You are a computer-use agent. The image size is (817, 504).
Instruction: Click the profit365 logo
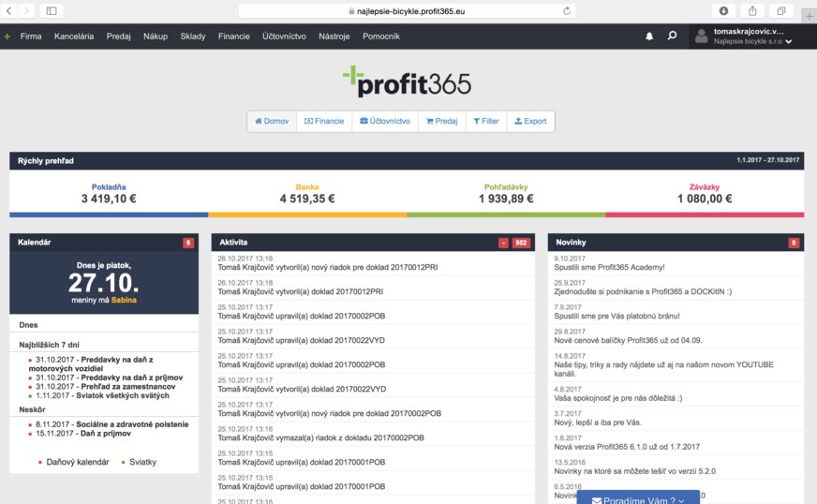pyautogui.click(x=408, y=82)
